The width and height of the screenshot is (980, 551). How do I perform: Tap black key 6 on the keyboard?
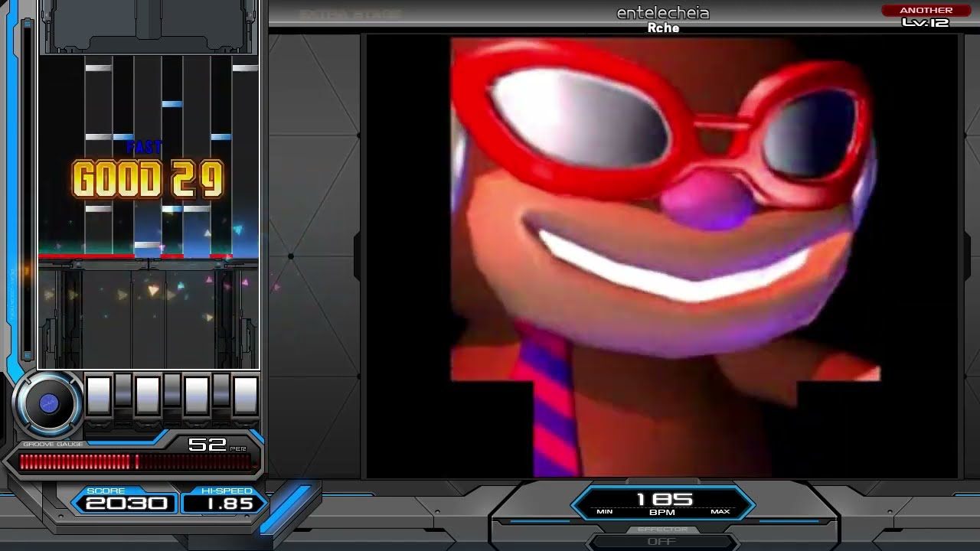(221, 390)
